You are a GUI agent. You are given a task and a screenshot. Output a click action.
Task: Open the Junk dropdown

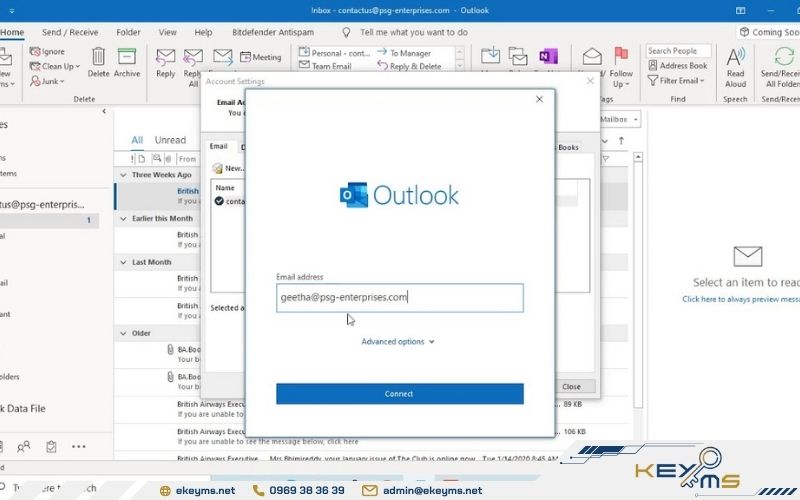click(x=47, y=81)
